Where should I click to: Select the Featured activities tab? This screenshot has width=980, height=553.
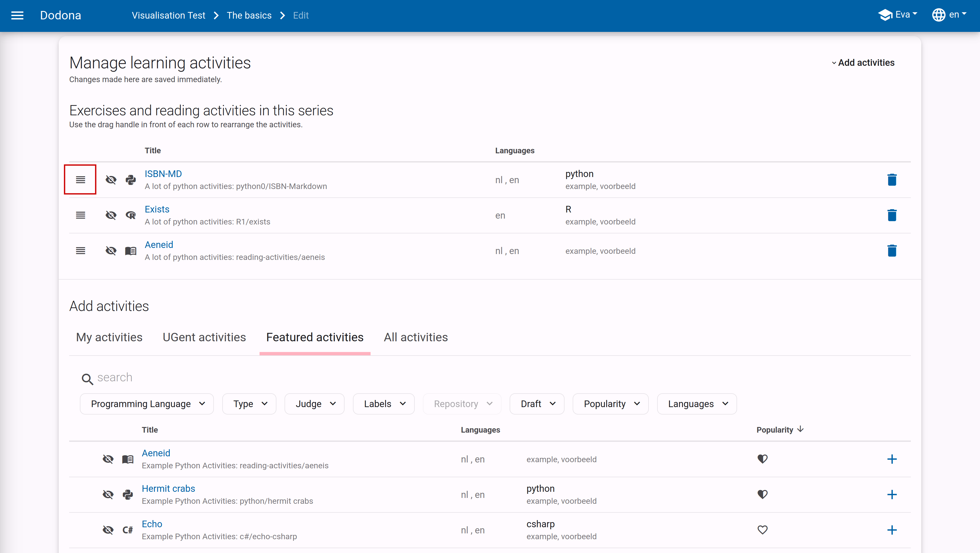tap(315, 337)
